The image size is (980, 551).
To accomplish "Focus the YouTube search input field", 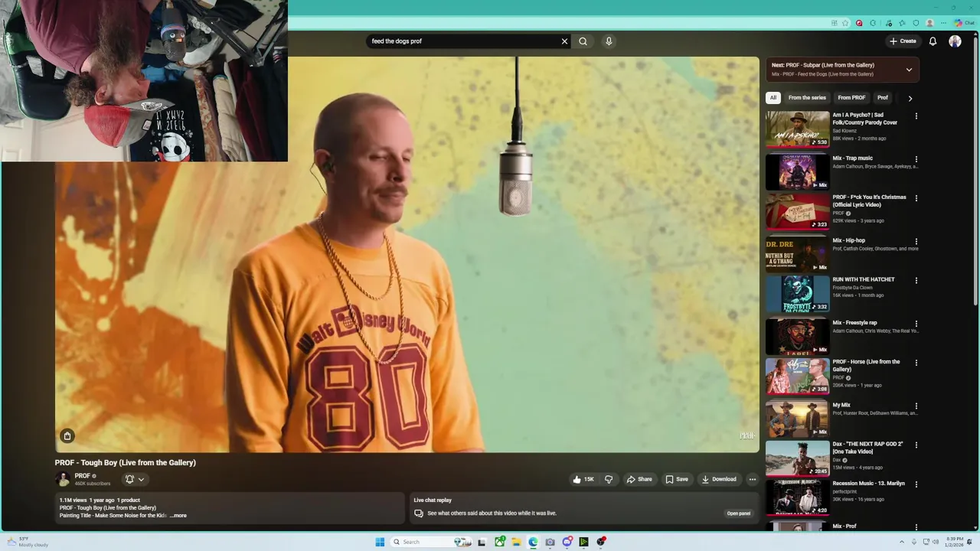I will [463, 41].
